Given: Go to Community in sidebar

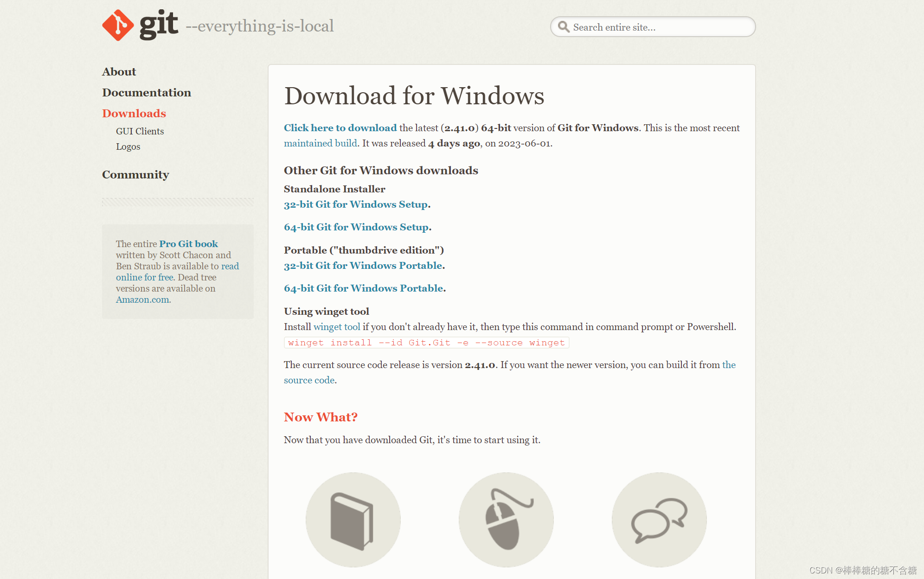Looking at the screenshot, I should (x=135, y=175).
